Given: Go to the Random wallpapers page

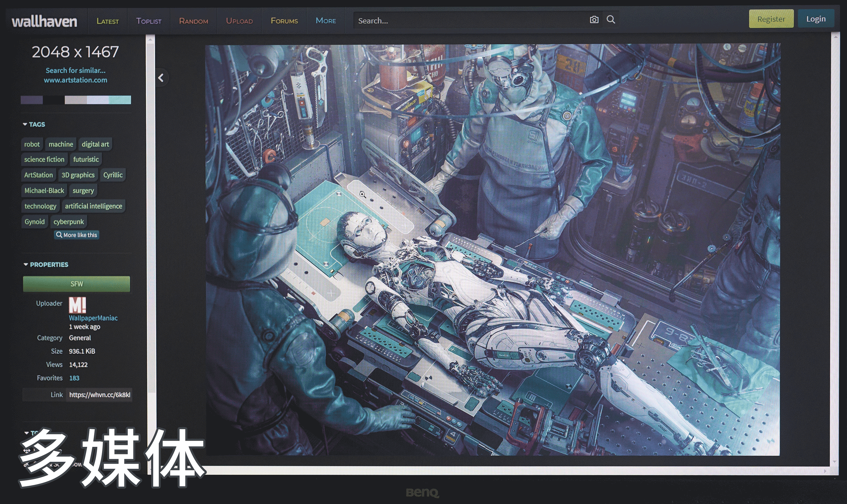Looking at the screenshot, I should coord(193,21).
